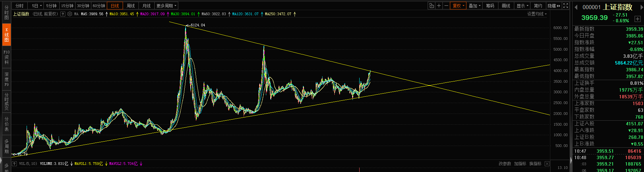This screenshot has height=172, width=644.
Task: Click the help question-mark icon beside 上证指数
Action: point(63,14)
